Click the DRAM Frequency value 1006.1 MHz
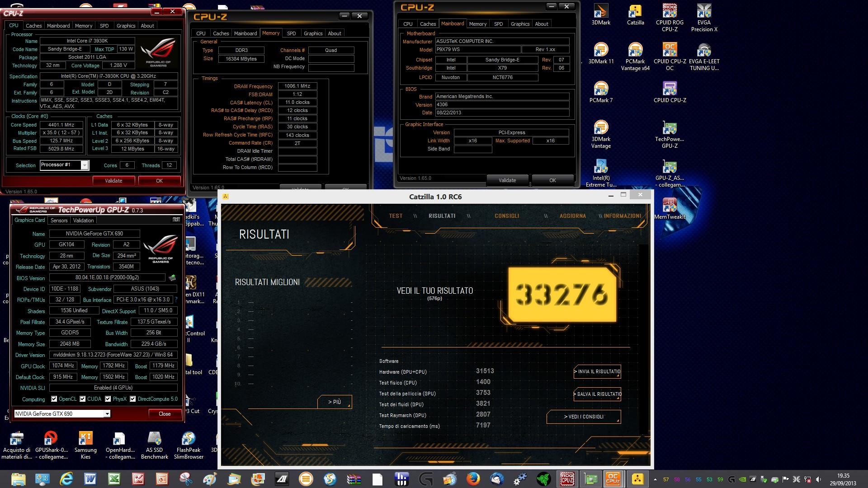 [x=297, y=86]
